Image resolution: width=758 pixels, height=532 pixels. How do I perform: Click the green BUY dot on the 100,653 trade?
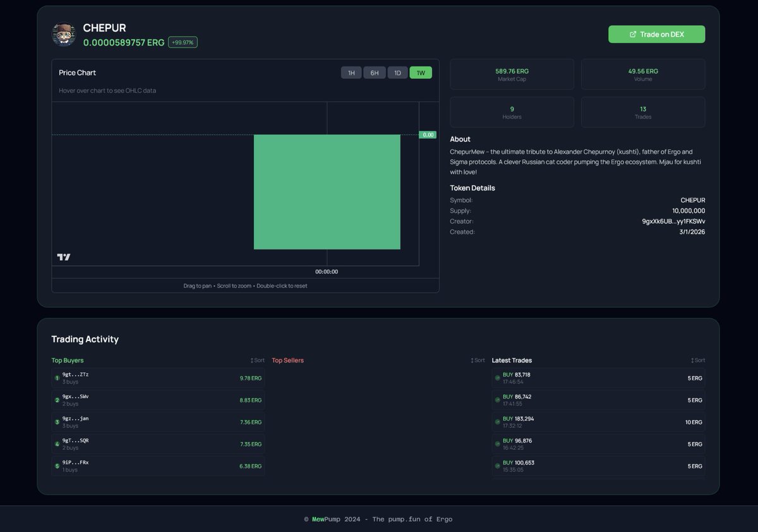[x=497, y=466]
